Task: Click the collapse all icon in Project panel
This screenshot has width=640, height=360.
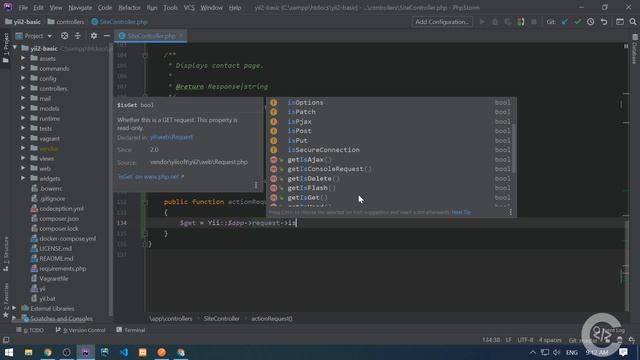Action: (78, 36)
